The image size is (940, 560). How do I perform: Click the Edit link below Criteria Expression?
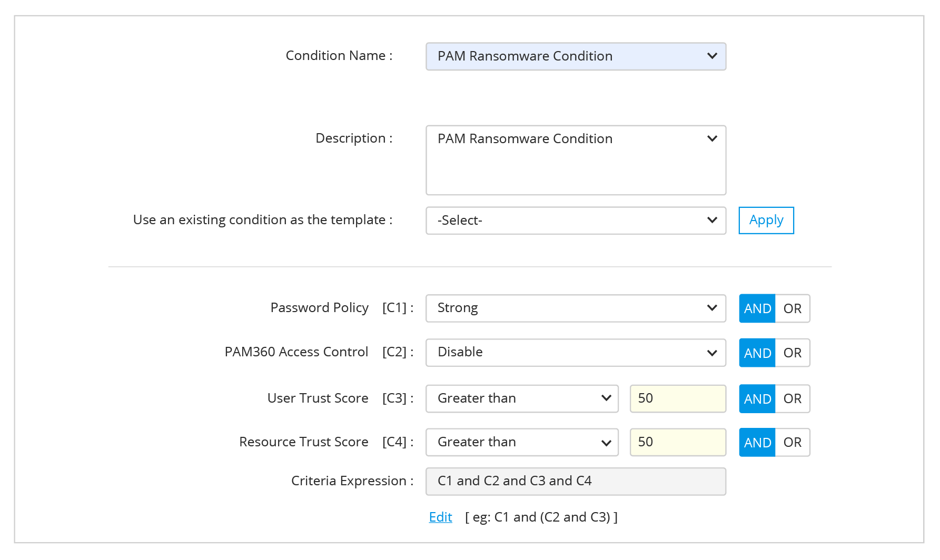click(440, 517)
